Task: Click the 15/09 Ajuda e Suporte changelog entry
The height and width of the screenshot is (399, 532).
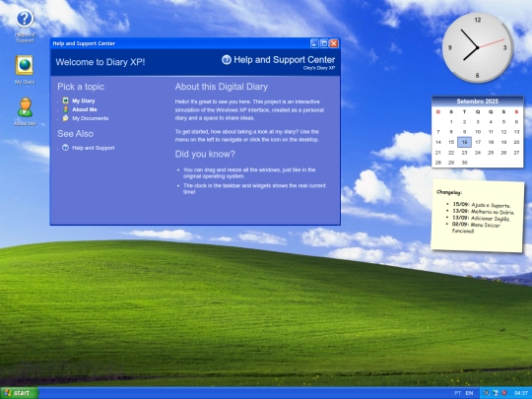Action: pos(482,205)
